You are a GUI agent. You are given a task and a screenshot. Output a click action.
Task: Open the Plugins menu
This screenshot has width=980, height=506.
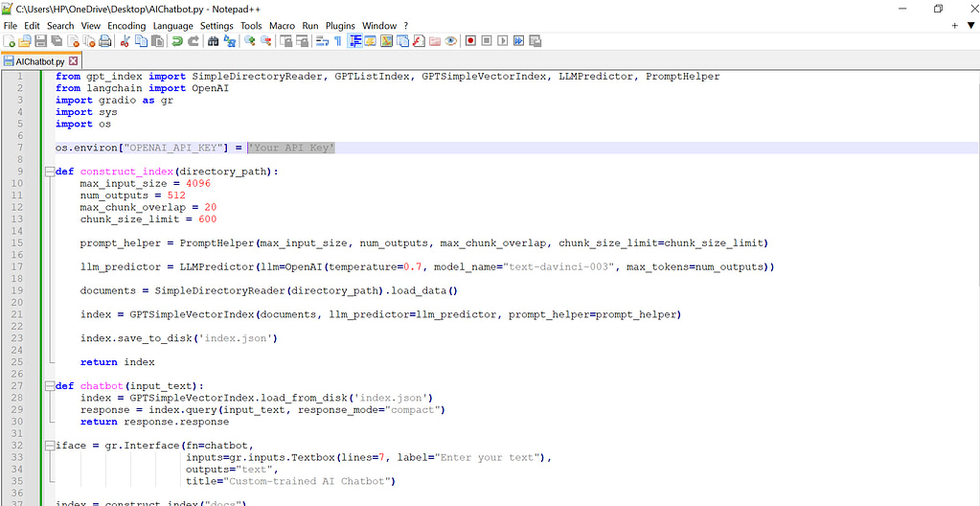pos(340,26)
